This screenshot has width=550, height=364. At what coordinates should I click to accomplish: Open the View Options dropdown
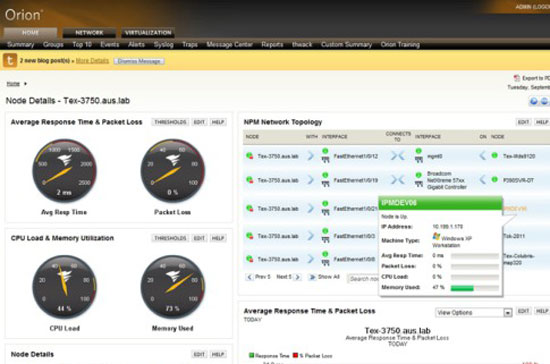point(474,312)
